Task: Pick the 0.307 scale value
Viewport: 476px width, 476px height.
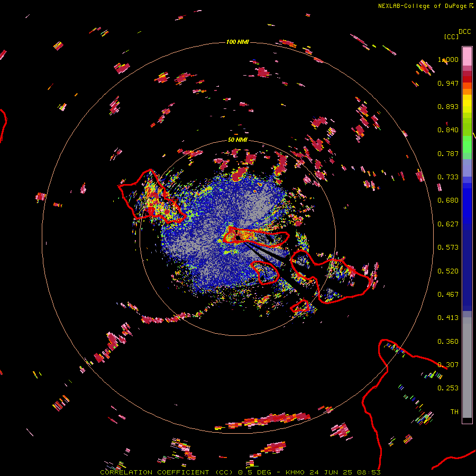Action: click(x=448, y=365)
